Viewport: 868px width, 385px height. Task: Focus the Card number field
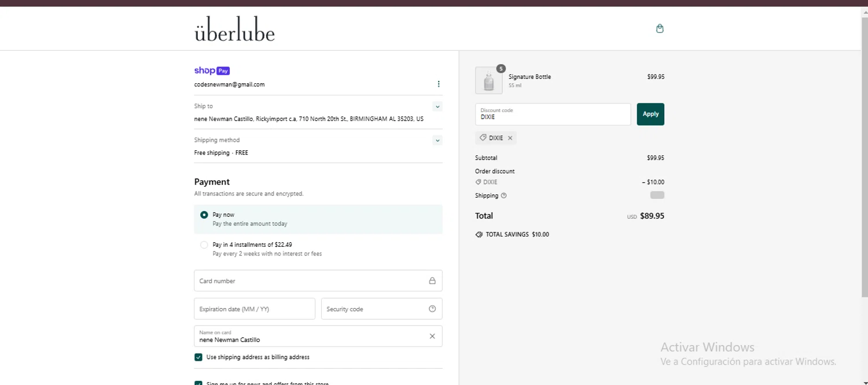point(318,281)
